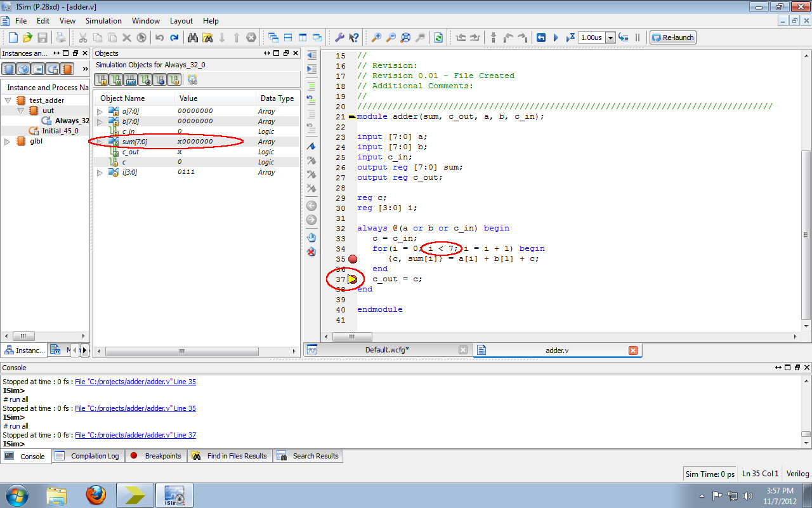Toggle the I/O objects filter
The image size is (812, 508).
pos(131,78)
